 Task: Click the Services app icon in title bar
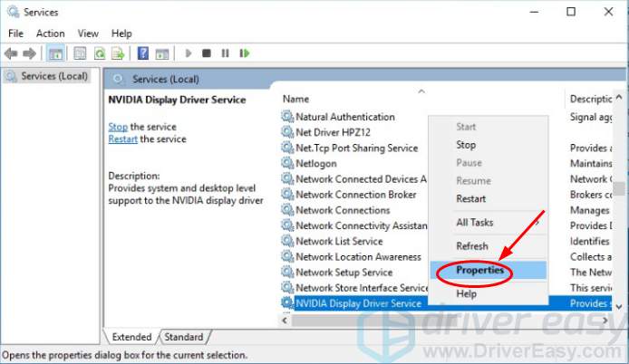[x=13, y=12]
